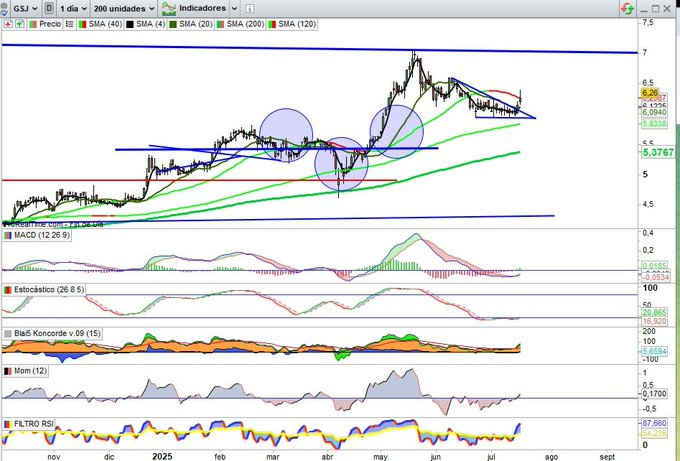Minimize the chart window
The width and height of the screenshot is (680, 461).
(644, 9)
